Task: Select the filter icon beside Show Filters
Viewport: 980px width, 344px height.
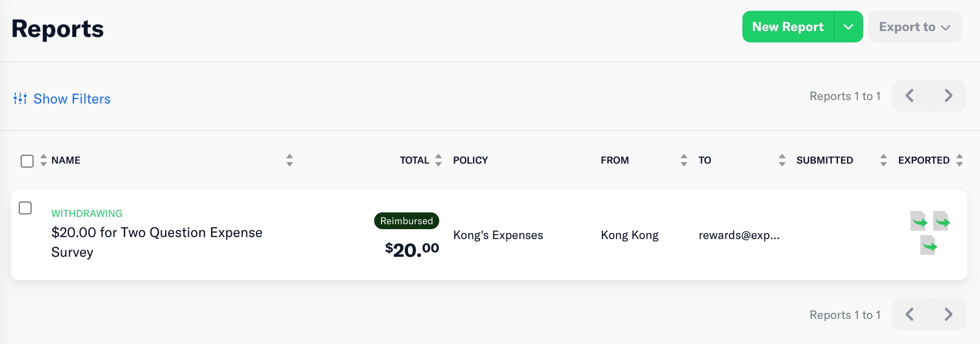Action: (x=19, y=99)
